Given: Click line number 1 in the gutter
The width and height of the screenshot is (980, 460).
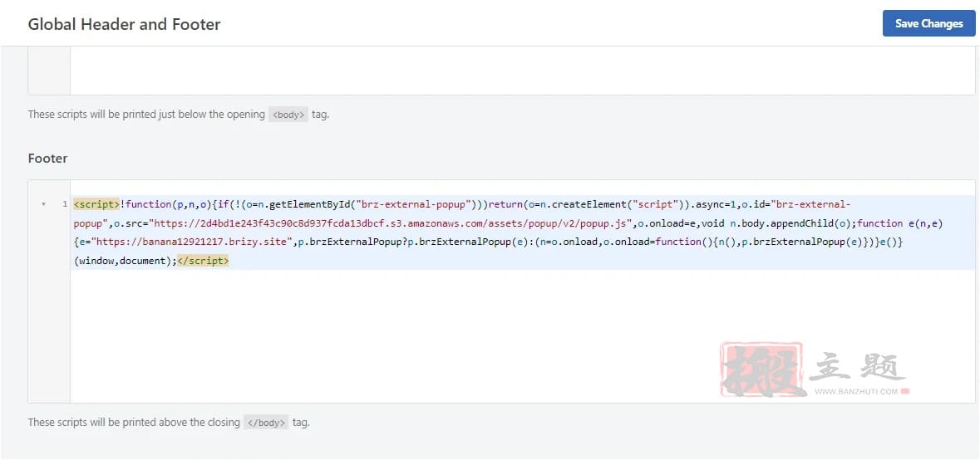Looking at the screenshot, I should pos(64,204).
